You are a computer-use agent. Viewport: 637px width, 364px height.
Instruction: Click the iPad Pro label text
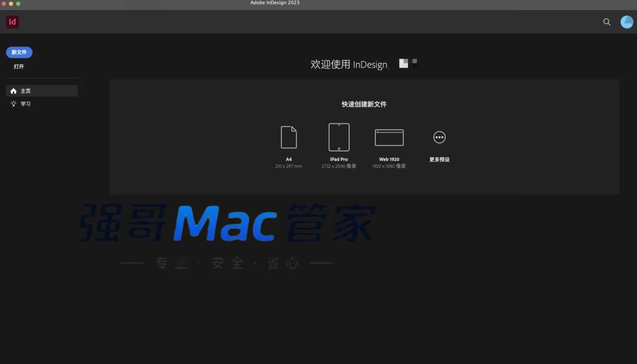pyautogui.click(x=339, y=159)
